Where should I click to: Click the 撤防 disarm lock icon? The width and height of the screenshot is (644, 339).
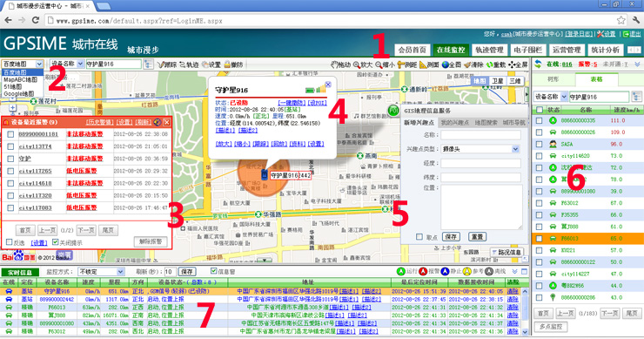[227, 64]
